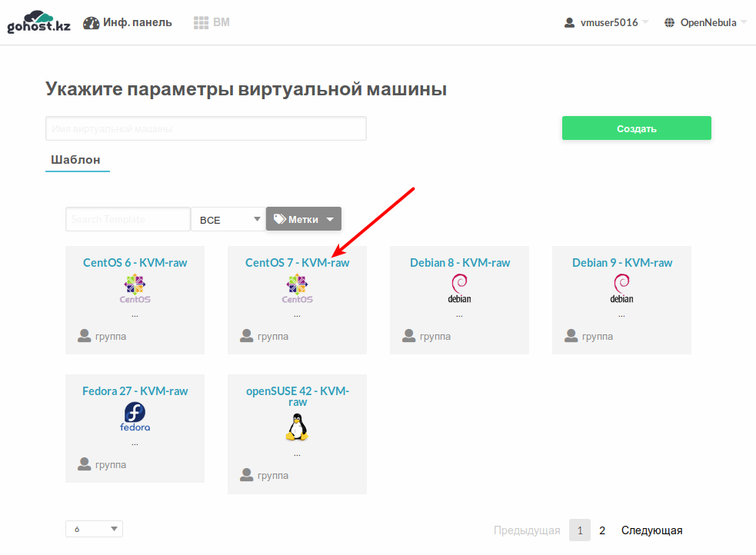Click the Предыдущая pagination link

(x=527, y=530)
